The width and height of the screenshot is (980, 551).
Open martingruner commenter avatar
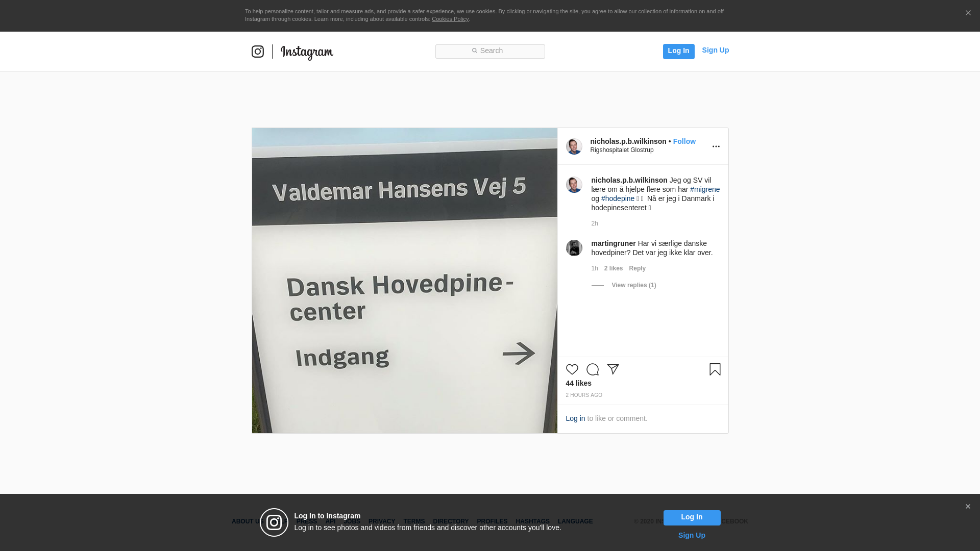(x=574, y=248)
